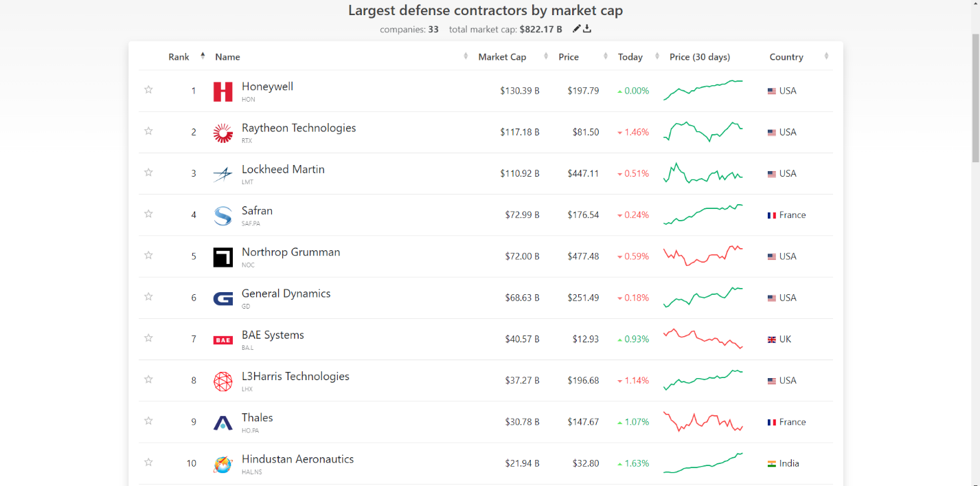Screen dimensions: 980x486
Task: Click the Honeywell red H logo
Action: 223,91
